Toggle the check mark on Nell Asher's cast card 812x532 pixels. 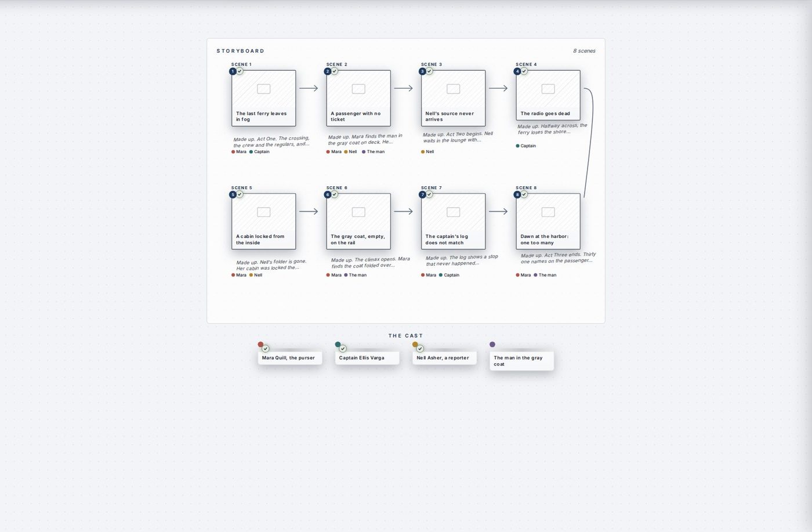pyautogui.click(x=420, y=349)
